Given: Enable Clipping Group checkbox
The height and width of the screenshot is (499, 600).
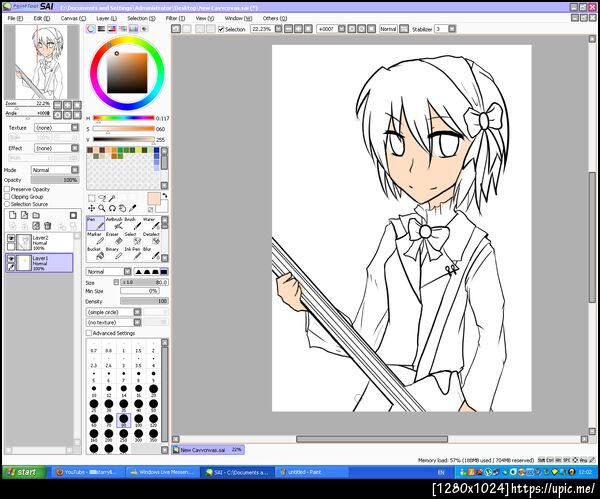Looking at the screenshot, I should 7,197.
